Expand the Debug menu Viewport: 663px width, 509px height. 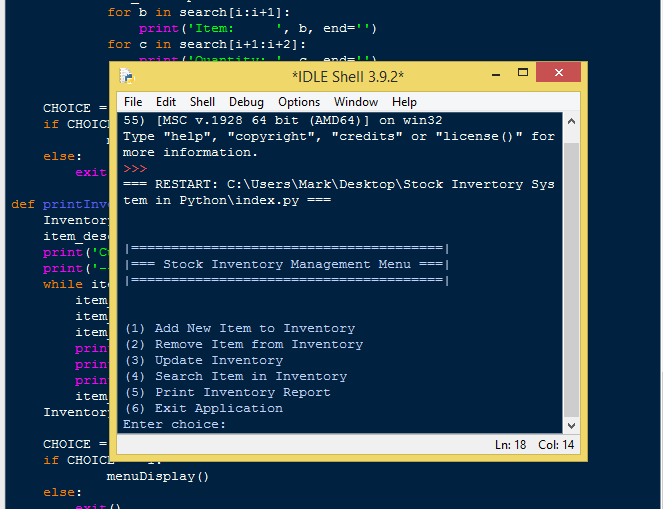pyautogui.click(x=246, y=102)
